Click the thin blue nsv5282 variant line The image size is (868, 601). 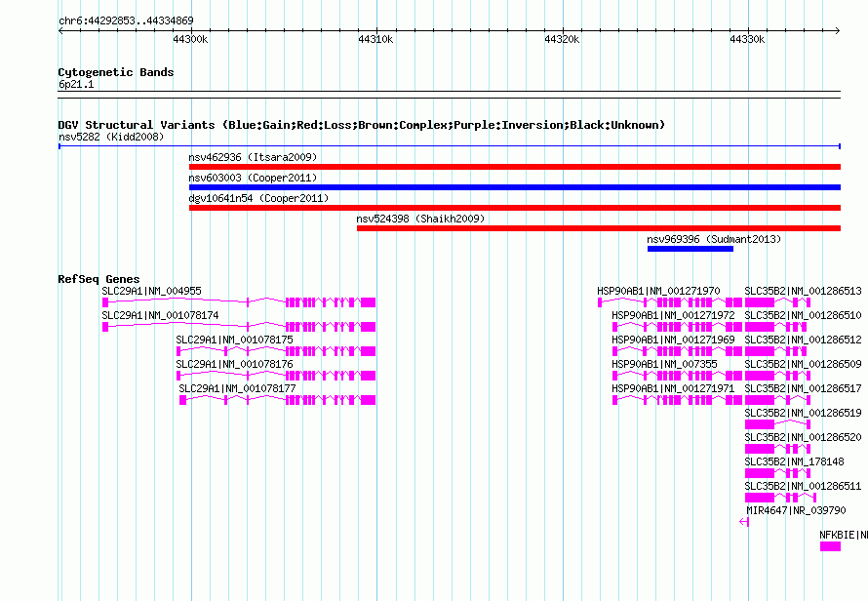[x=450, y=146]
